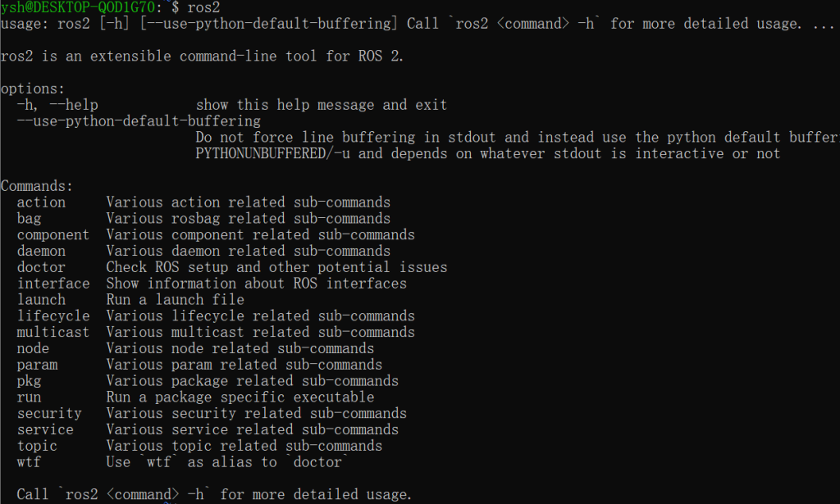Click the 'multicast' command word
Screen dimensions: 840x504
[53, 332]
